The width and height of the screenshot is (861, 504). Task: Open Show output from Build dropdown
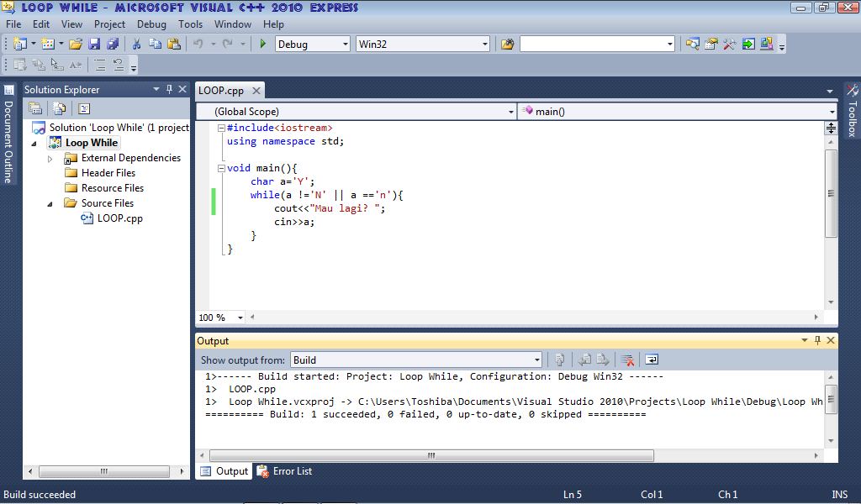537,360
